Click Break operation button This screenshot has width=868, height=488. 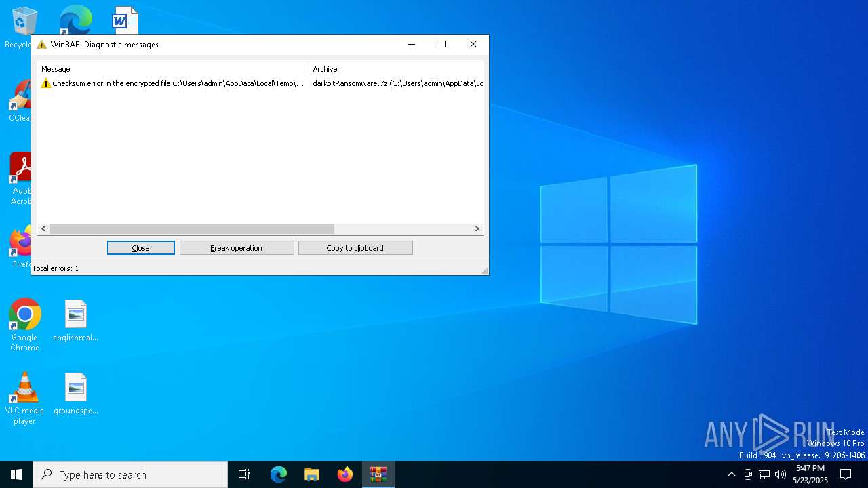(237, 248)
